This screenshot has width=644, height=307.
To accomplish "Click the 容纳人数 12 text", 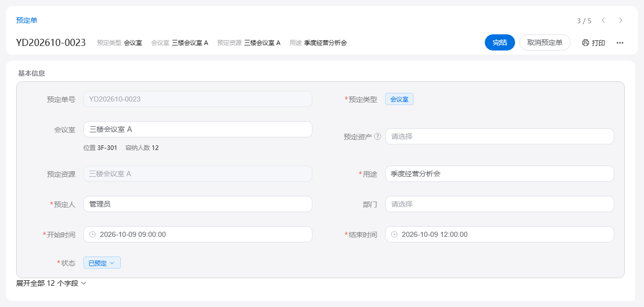I will pyautogui.click(x=142, y=148).
